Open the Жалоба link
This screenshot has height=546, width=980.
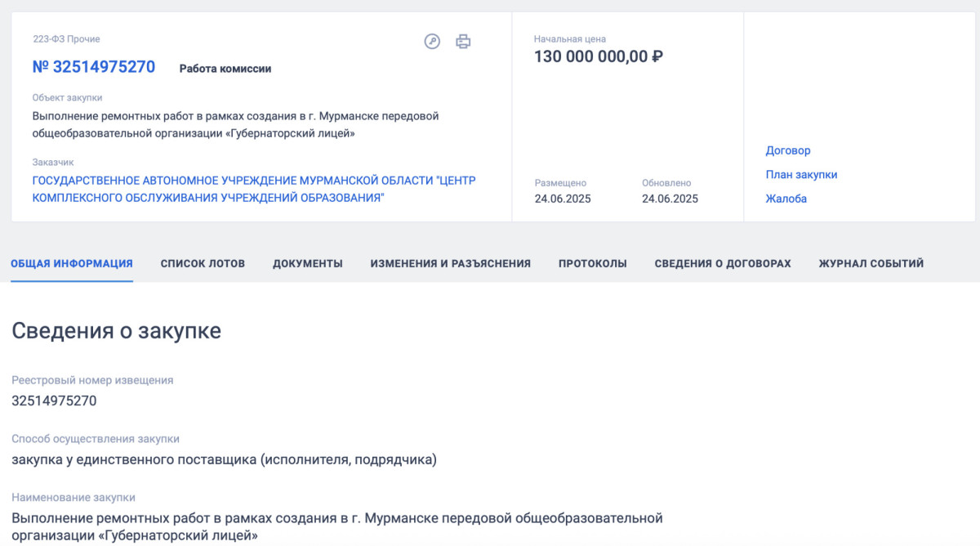pyautogui.click(x=786, y=199)
